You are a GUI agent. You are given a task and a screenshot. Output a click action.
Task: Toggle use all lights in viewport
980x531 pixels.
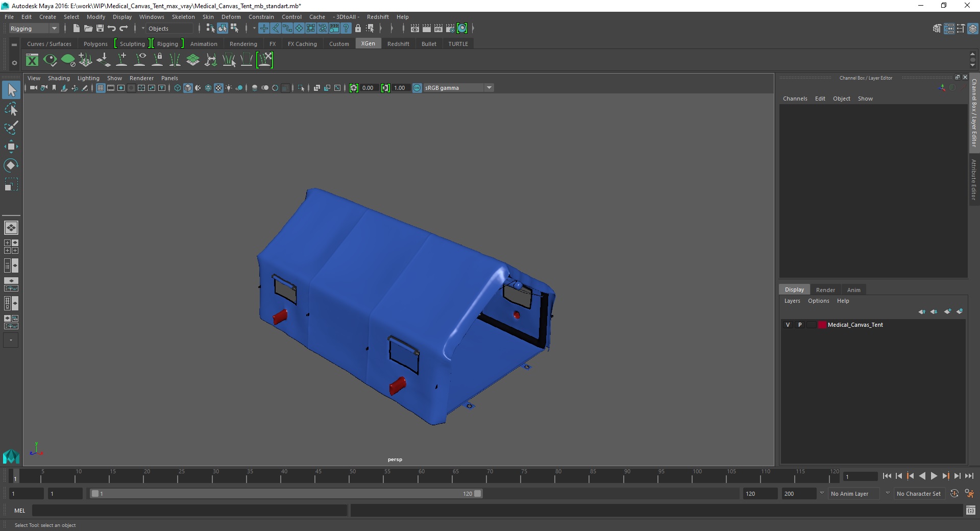tap(229, 88)
